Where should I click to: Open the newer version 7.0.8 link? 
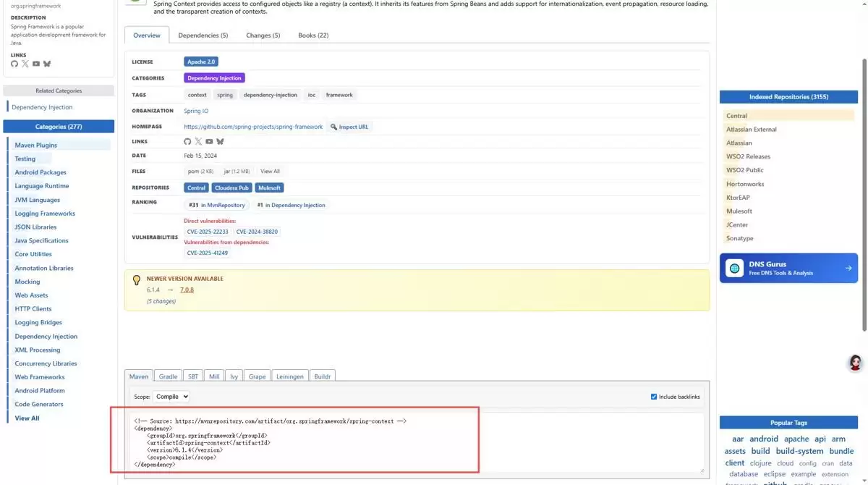coord(187,290)
